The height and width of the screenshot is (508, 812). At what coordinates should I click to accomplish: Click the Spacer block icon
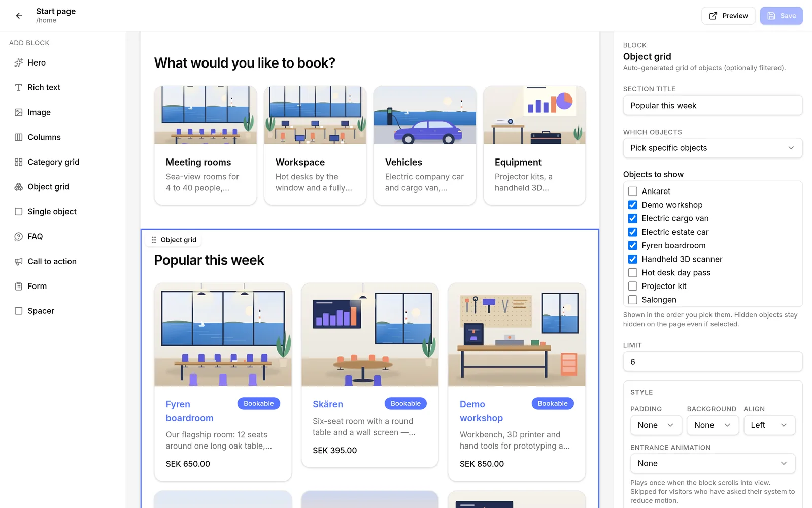19,311
